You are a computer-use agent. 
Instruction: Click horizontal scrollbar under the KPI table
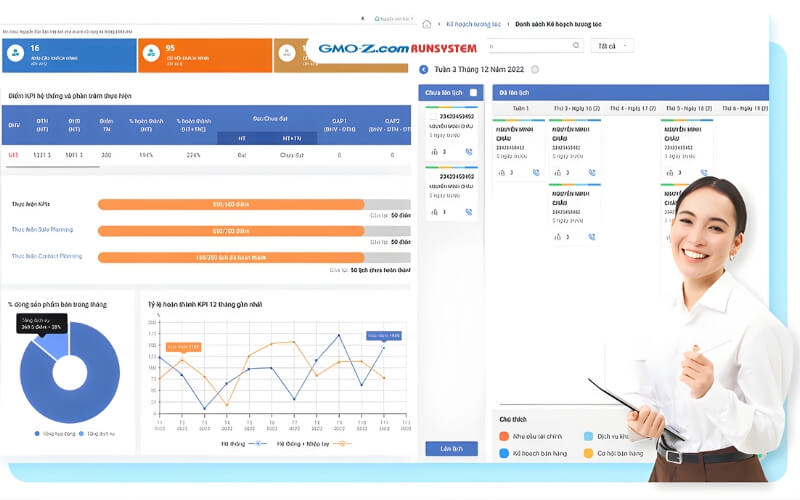pyautogui.click(x=51, y=167)
